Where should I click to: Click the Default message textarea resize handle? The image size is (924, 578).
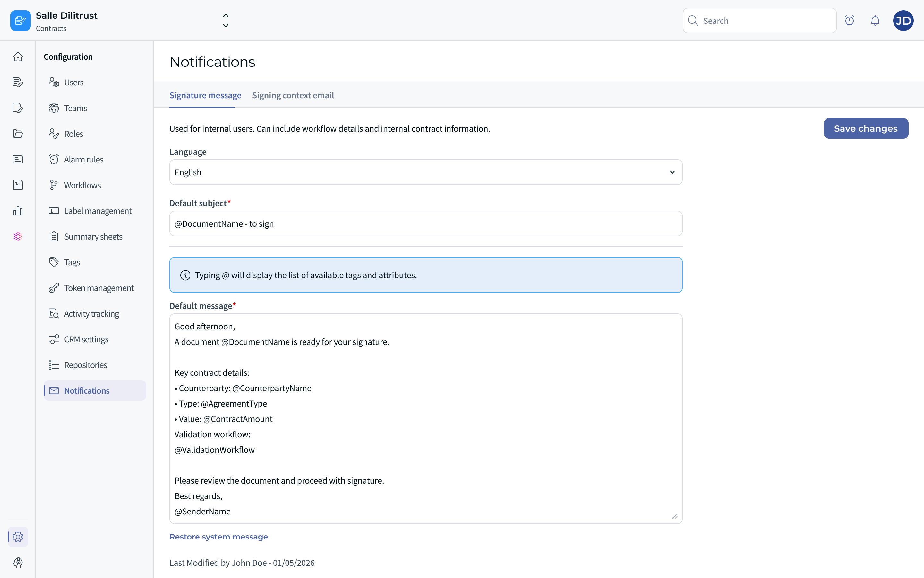[x=675, y=516]
